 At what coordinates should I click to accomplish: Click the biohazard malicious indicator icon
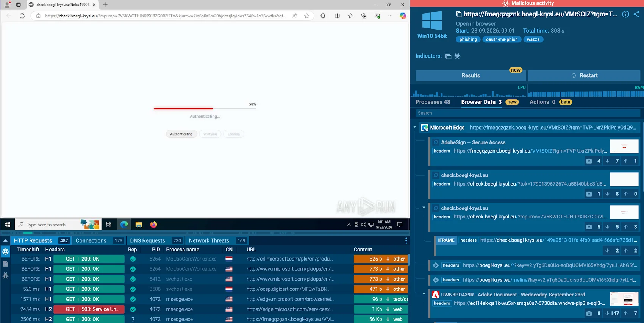click(457, 56)
